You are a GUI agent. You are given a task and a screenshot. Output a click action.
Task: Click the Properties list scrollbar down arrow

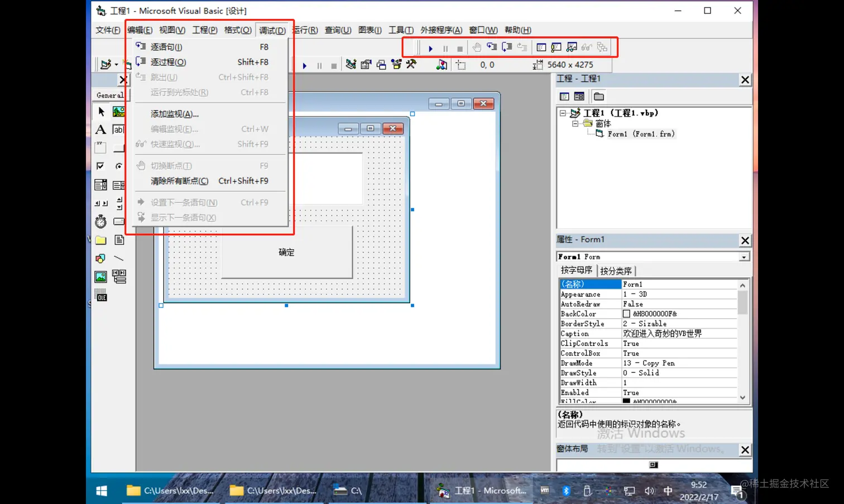point(742,398)
